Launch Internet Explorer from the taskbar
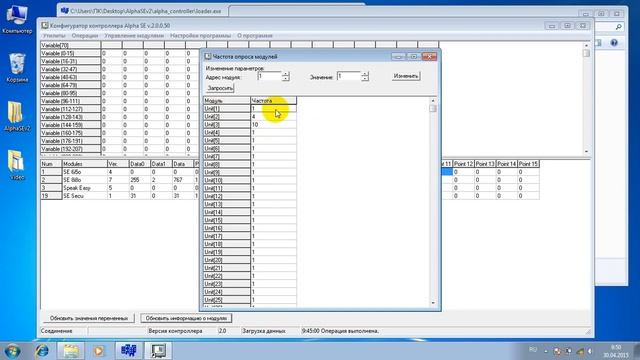The width and height of the screenshot is (640, 360). coord(42,351)
